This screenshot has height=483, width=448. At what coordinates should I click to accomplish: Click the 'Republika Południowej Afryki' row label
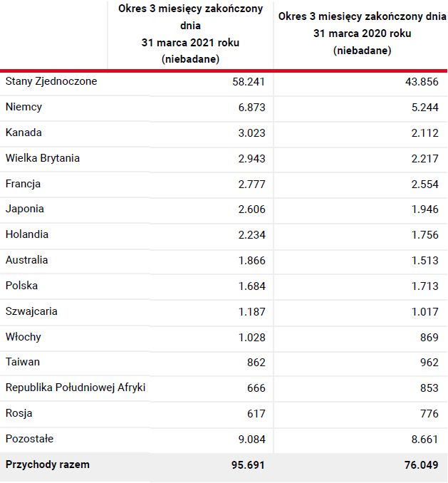[75, 388]
